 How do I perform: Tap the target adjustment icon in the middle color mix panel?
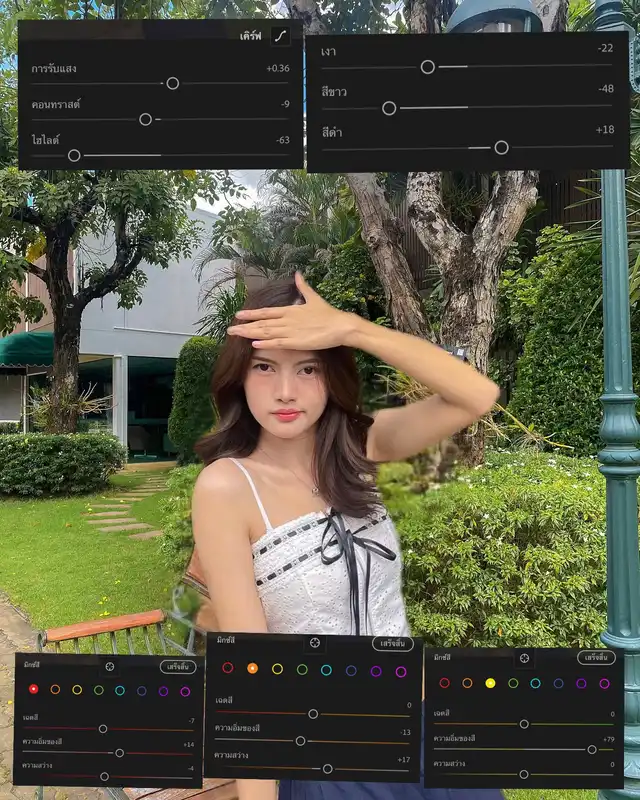[x=315, y=644]
